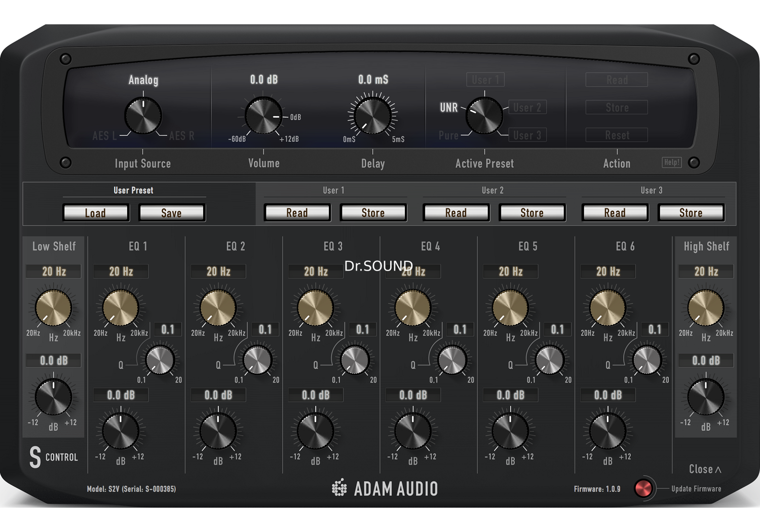Click the EQ 5 Q knob

pos(550,360)
